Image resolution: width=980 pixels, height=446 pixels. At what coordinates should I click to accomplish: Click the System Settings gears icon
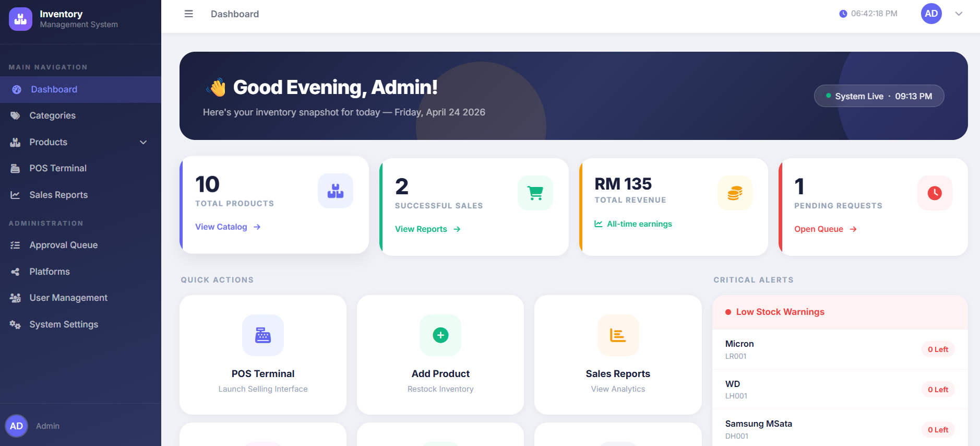[15, 324]
